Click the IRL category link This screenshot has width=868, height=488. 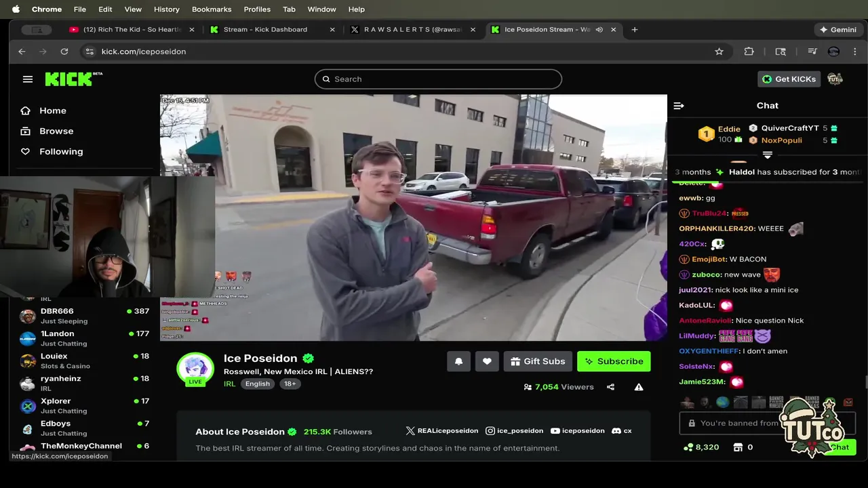(229, 384)
